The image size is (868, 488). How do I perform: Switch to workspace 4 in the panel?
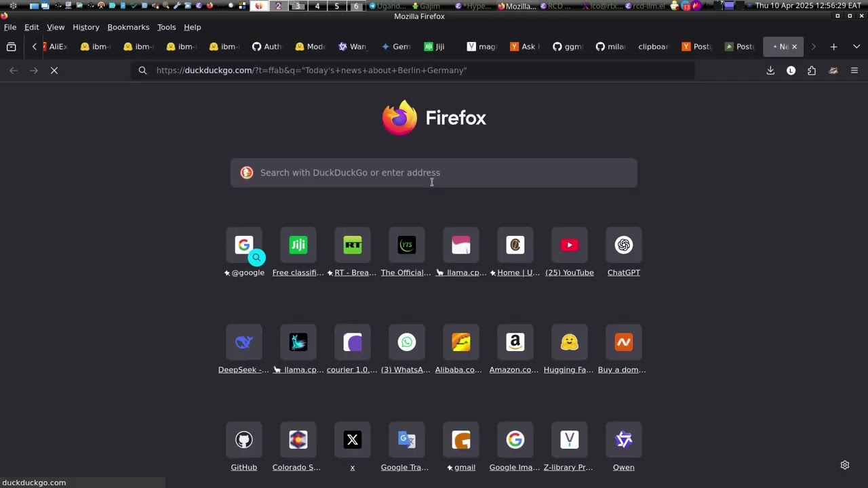[x=317, y=6]
